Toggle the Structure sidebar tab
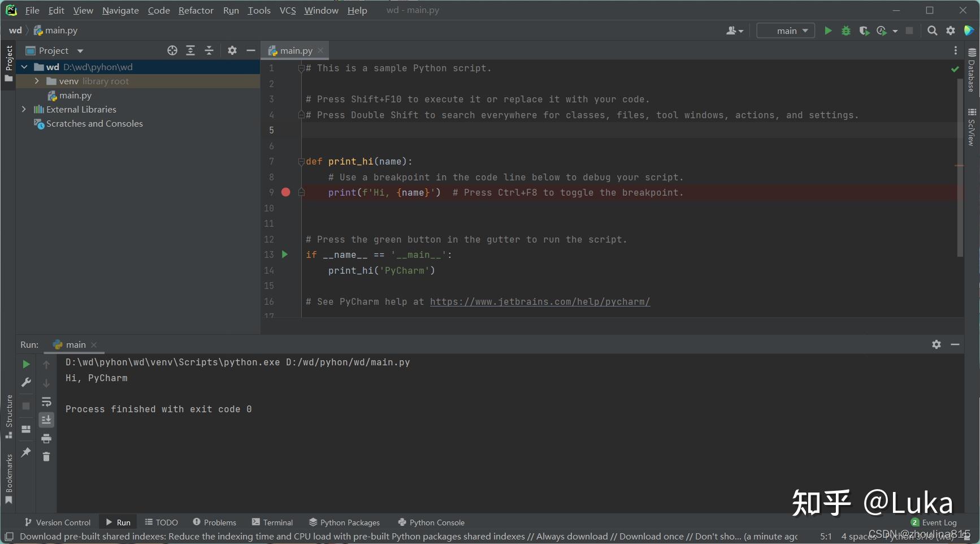Viewport: 980px width, 544px height. click(x=8, y=417)
